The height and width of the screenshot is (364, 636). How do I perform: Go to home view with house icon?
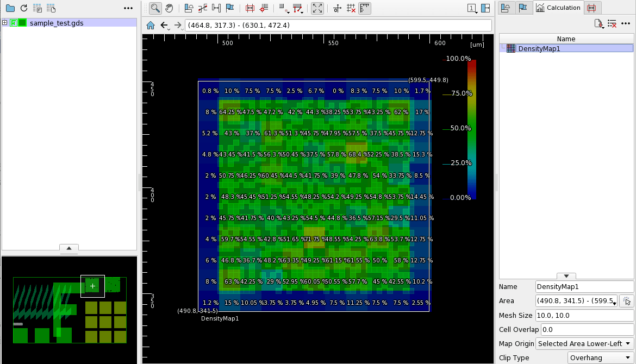pos(151,25)
